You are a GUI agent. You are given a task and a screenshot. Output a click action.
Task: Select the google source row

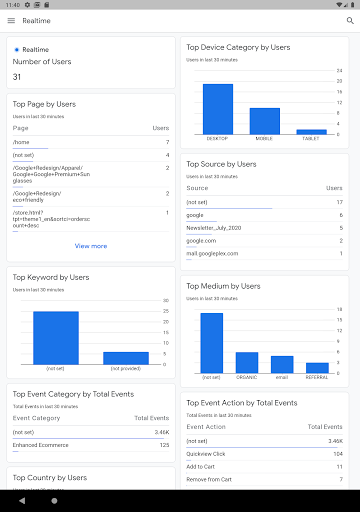click(265, 215)
